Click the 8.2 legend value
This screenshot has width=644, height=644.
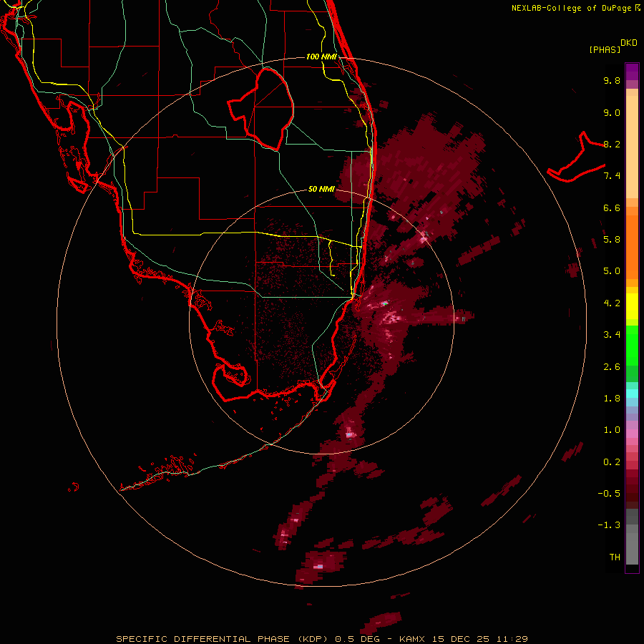tap(612, 144)
